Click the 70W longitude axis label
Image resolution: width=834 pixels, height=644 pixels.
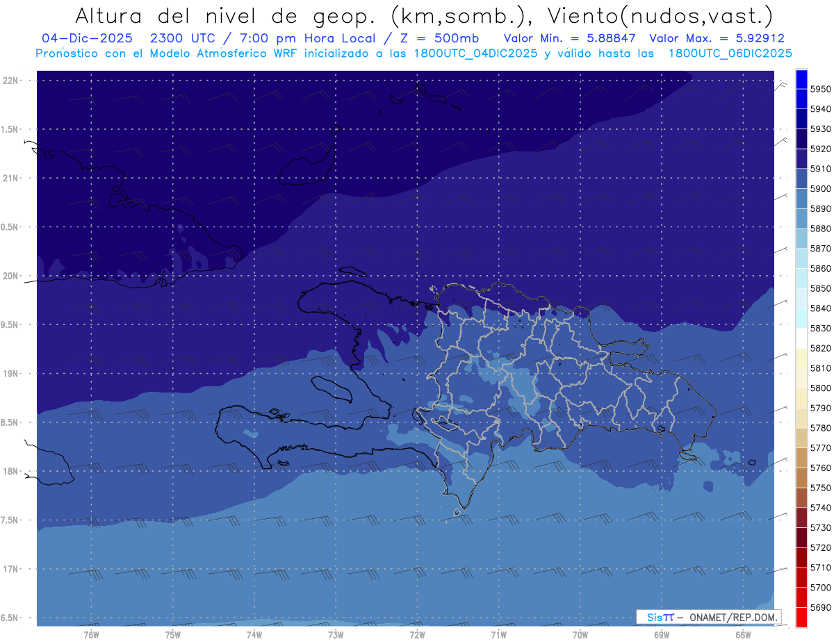point(580,634)
